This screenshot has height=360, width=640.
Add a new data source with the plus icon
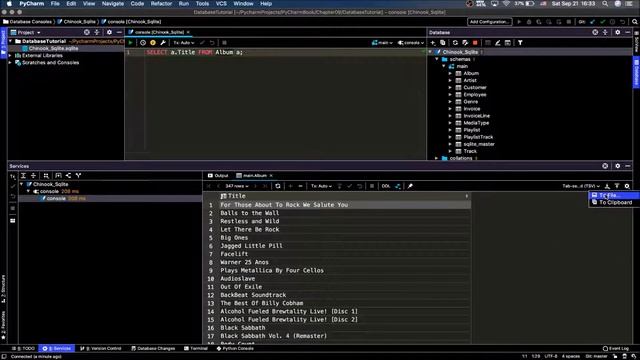433,42
